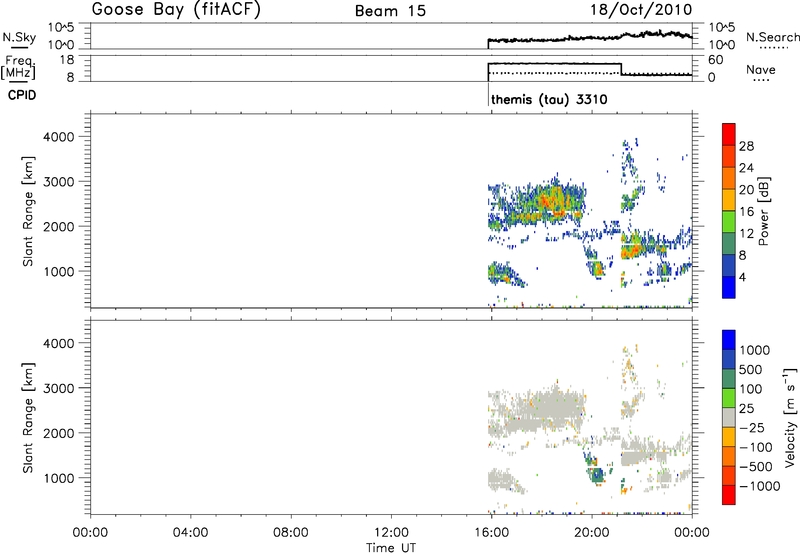Click the '4000' tick on power panel

point(59,137)
